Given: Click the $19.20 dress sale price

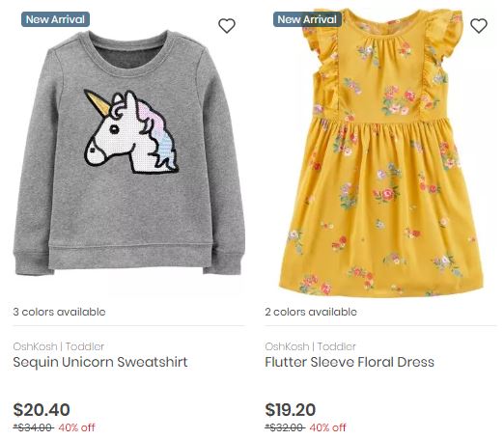Looking at the screenshot, I should click(x=291, y=410).
